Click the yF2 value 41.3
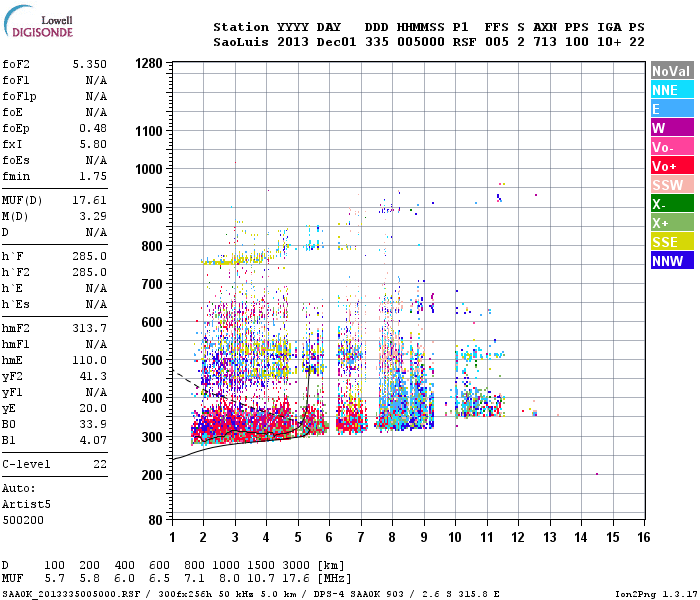 [x=93, y=376]
